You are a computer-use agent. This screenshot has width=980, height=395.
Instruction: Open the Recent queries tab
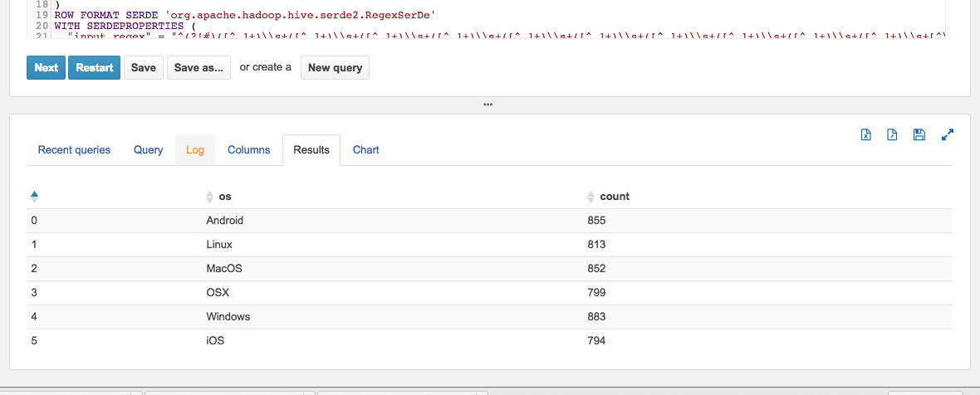click(x=74, y=150)
